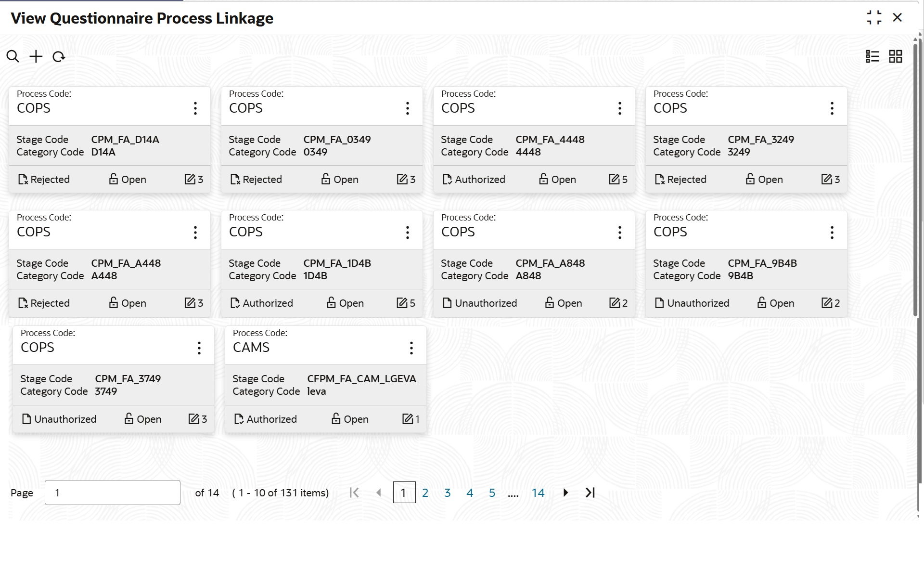The height and width of the screenshot is (584, 924).
Task: Collapse the screen with the minimize-screen icon
Action: tap(874, 18)
